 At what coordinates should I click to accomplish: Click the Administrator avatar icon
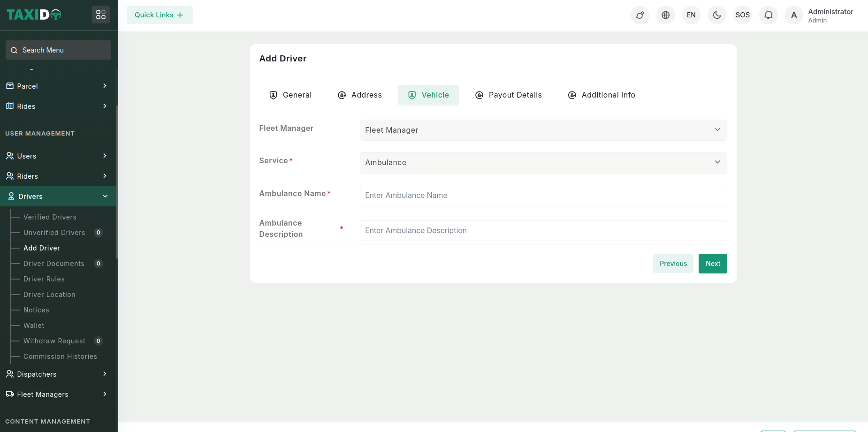(794, 15)
